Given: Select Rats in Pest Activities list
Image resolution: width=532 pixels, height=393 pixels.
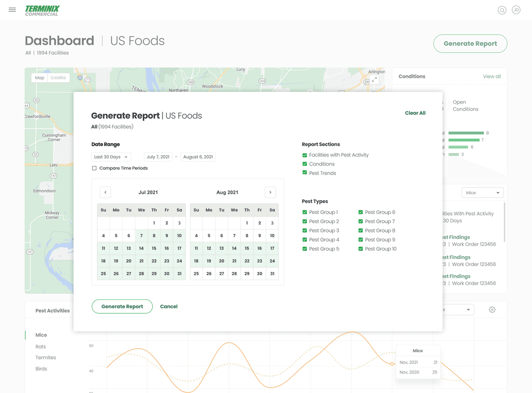Looking at the screenshot, I should [x=41, y=347].
